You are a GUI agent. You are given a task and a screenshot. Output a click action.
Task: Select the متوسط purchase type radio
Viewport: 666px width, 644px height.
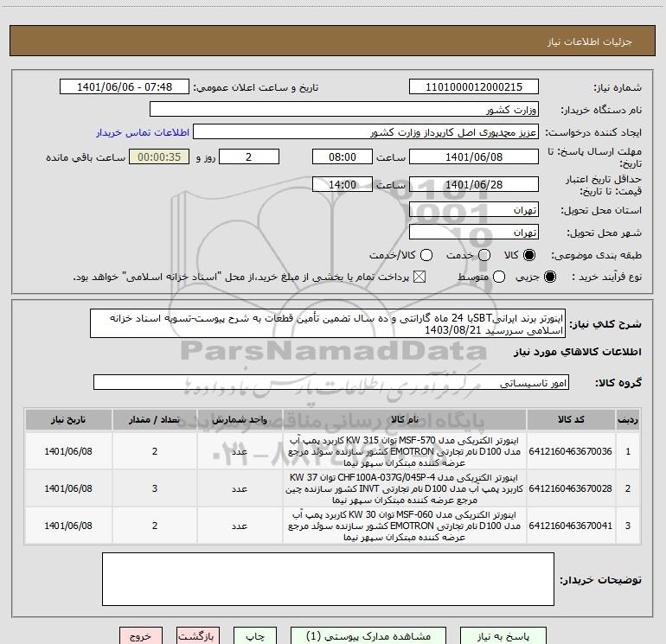pyautogui.click(x=499, y=277)
